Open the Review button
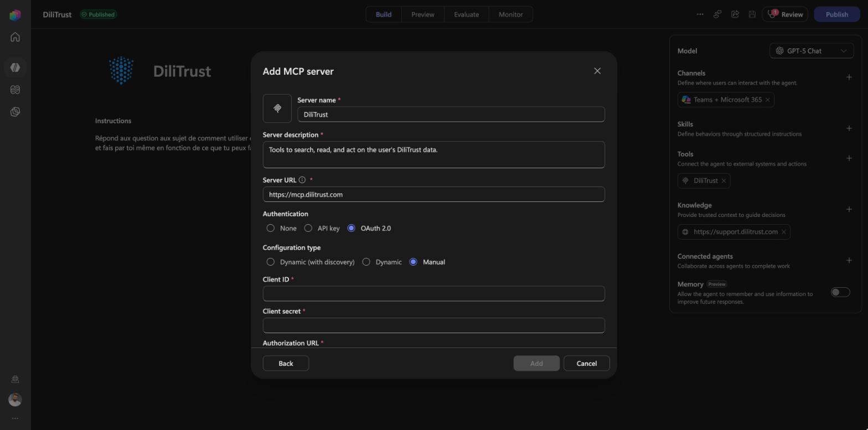 785,14
